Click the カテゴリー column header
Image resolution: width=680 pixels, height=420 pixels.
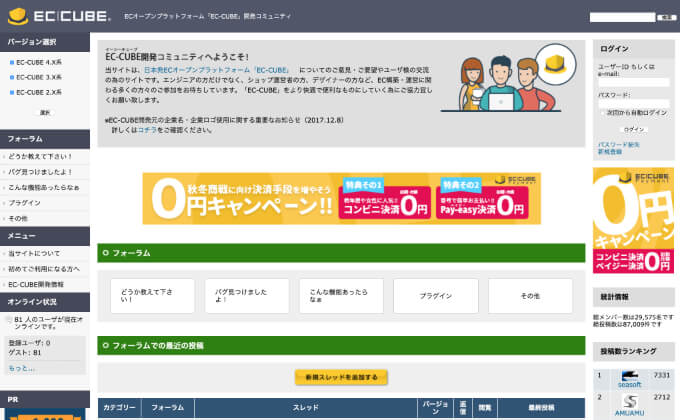119,408
